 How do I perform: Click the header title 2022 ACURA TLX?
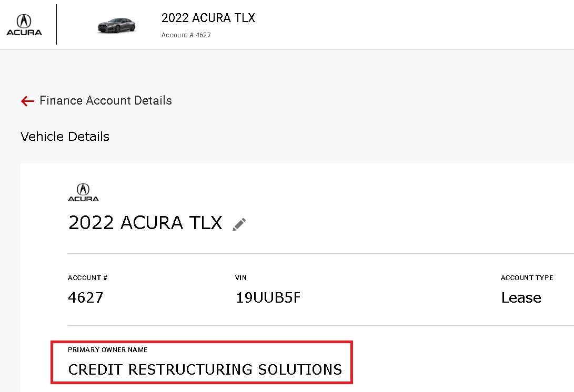tap(208, 18)
